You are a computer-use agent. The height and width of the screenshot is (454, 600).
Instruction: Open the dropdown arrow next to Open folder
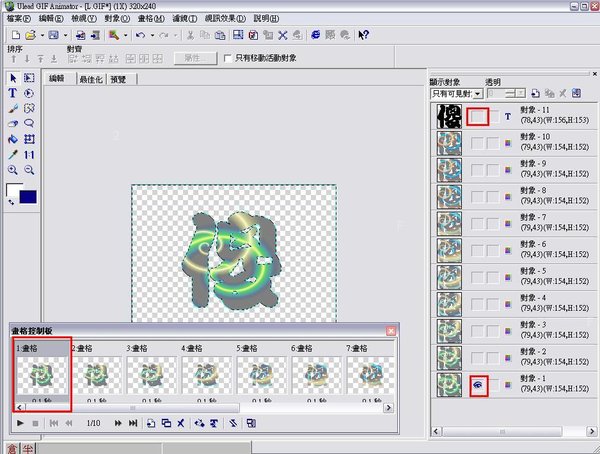[42, 35]
